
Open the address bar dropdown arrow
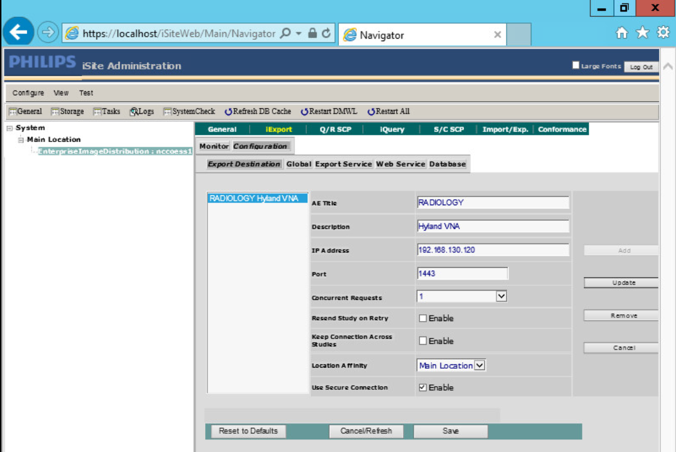tap(298, 33)
